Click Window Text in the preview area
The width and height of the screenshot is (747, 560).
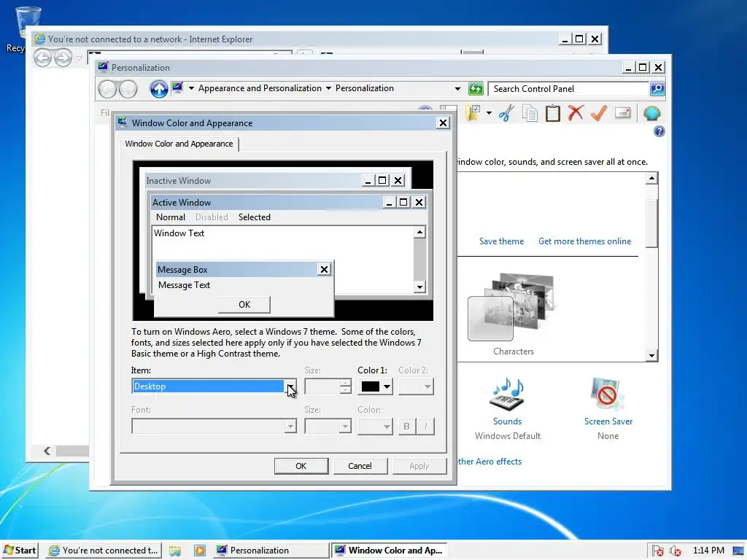click(179, 233)
